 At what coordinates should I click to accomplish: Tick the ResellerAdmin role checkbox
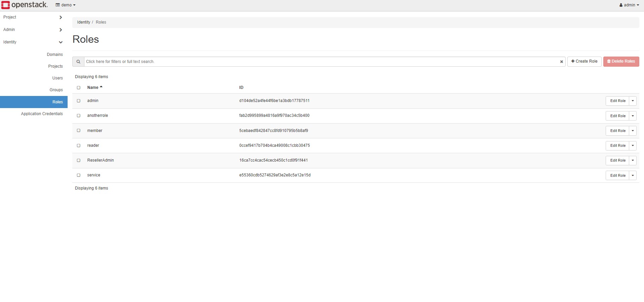click(x=79, y=160)
